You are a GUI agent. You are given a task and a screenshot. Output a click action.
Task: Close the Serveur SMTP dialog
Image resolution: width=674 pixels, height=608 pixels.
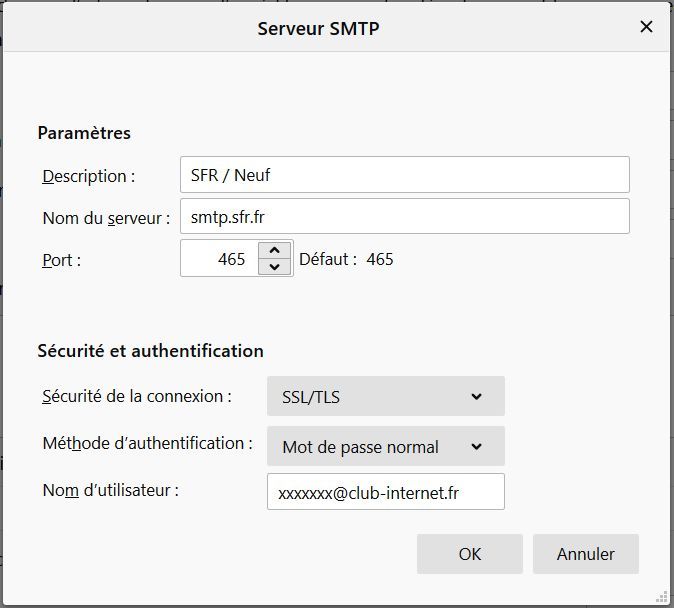646,27
